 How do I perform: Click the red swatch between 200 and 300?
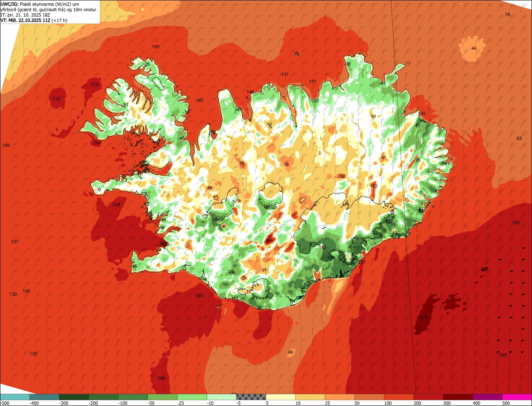pyautogui.click(x=428, y=397)
